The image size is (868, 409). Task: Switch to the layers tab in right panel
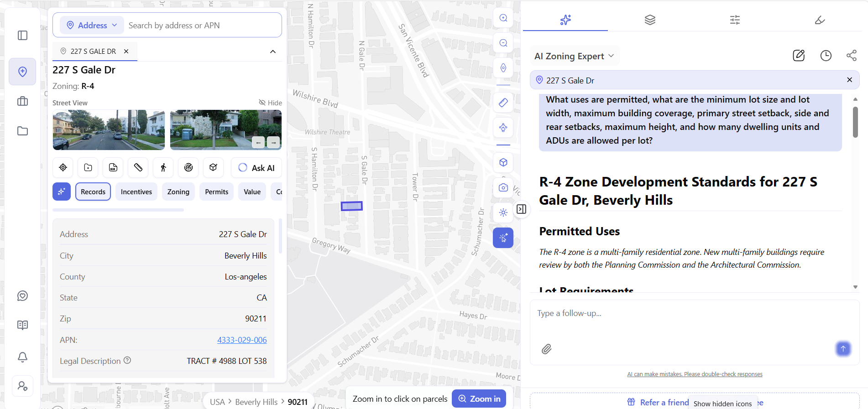650,20
